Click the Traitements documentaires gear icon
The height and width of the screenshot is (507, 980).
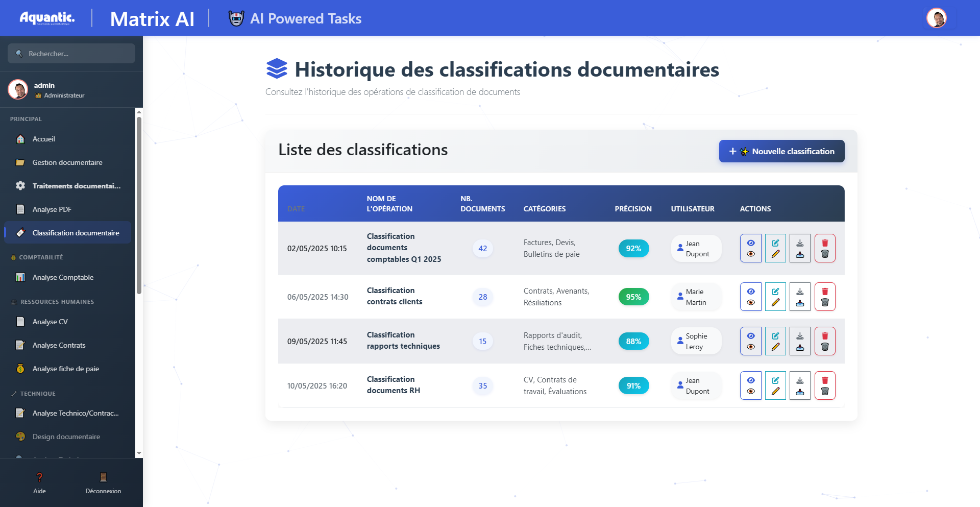[x=20, y=186]
